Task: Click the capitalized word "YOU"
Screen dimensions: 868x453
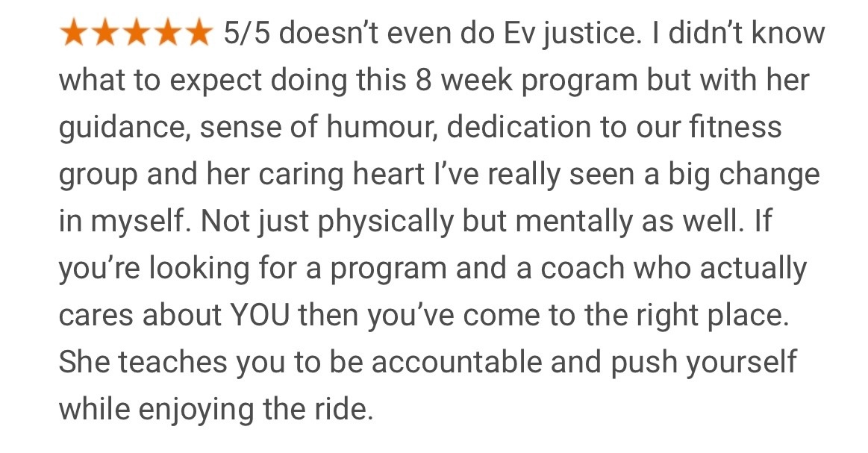Action: click(260, 316)
